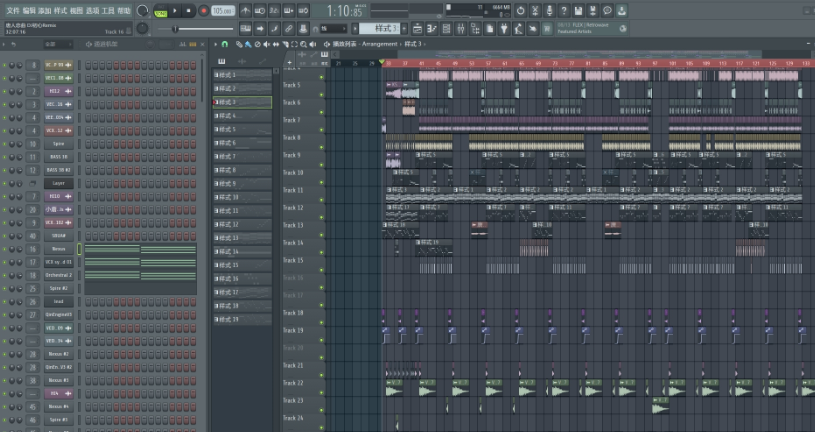Toggle the loop record icon
This screenshot has width=815, height=432.
pyautogui.click(x=304, y=10)
